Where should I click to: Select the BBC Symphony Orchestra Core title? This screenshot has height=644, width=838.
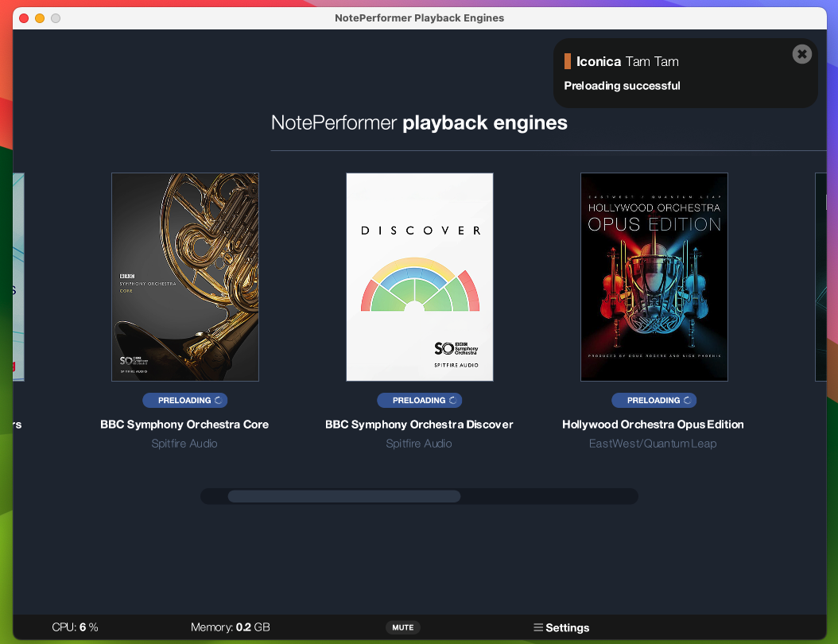184,425
